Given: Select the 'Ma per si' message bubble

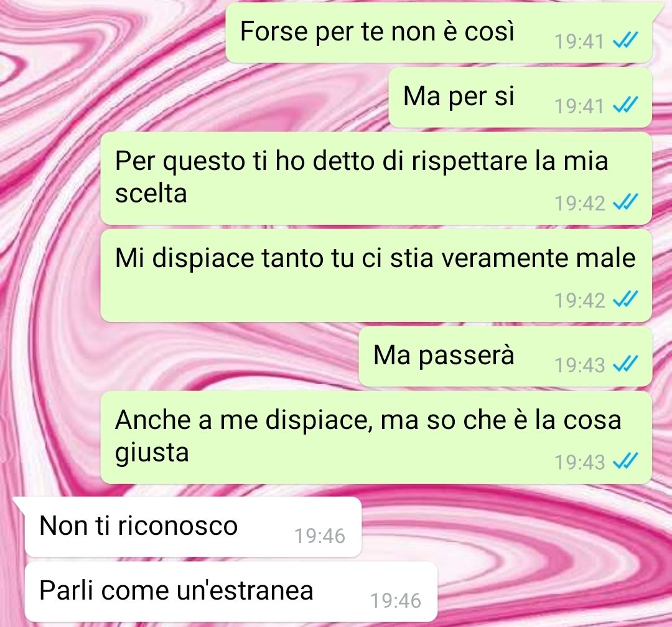Looking at the screenshot, I should [x=520, y=98].
